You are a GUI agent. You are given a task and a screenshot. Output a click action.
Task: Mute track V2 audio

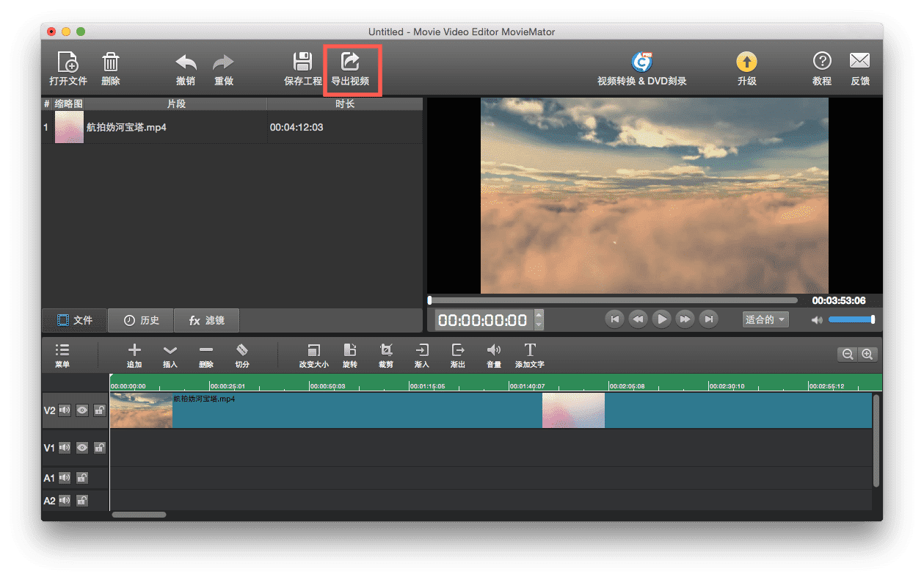point(65,410)
